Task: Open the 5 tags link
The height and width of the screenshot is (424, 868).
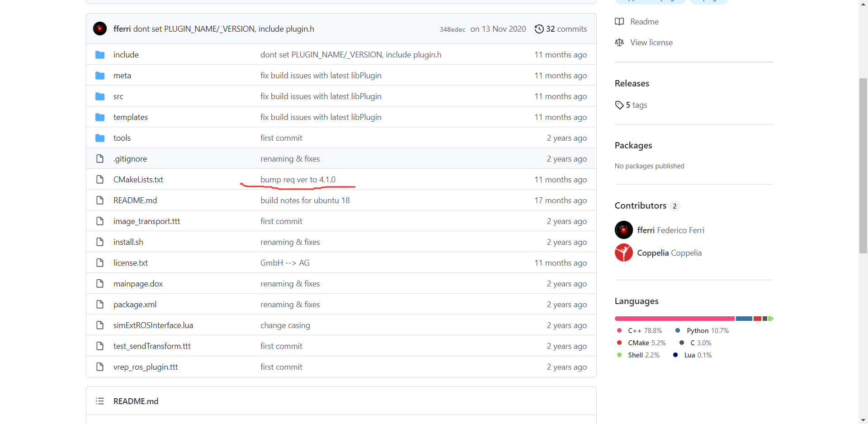Action: pyautogui.click(x=631, y=105)
